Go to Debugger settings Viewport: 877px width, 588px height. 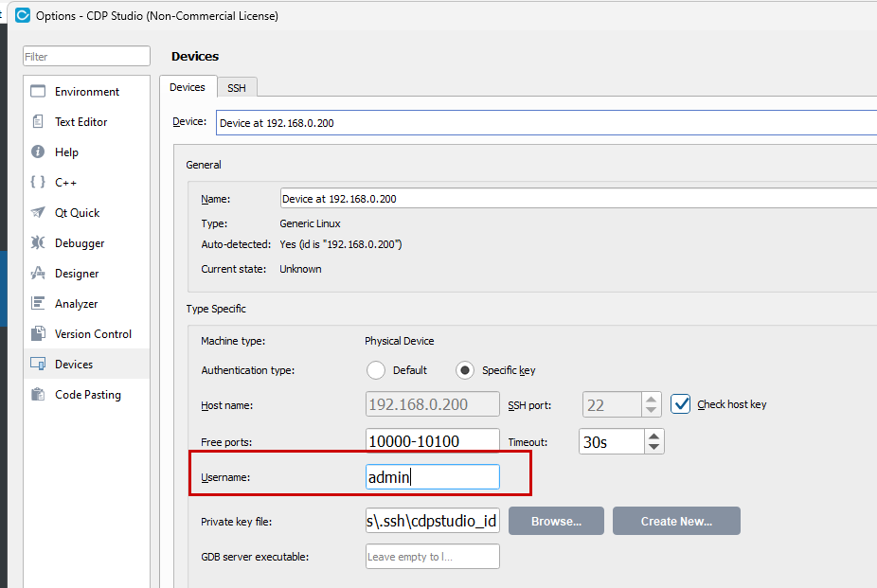click(87, 242)
